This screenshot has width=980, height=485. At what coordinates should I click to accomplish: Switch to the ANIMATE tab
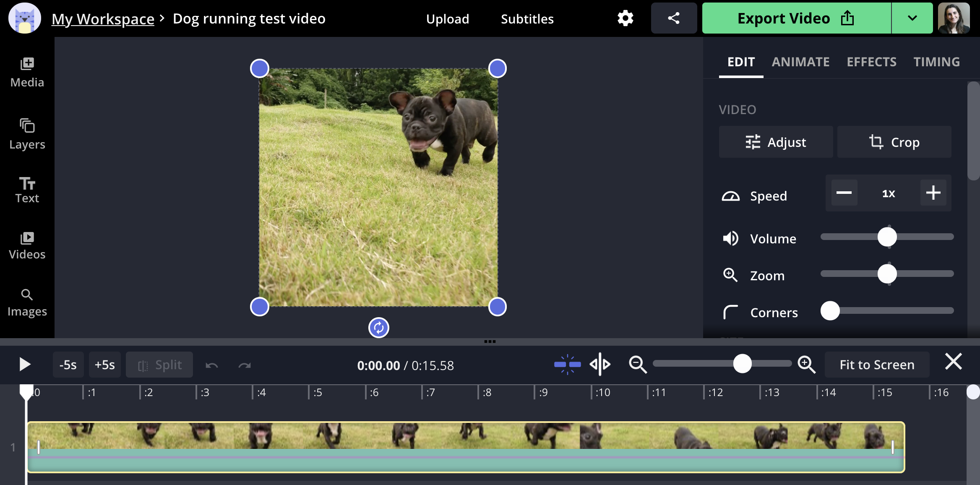pyautogui.click(x=800, y=62)
